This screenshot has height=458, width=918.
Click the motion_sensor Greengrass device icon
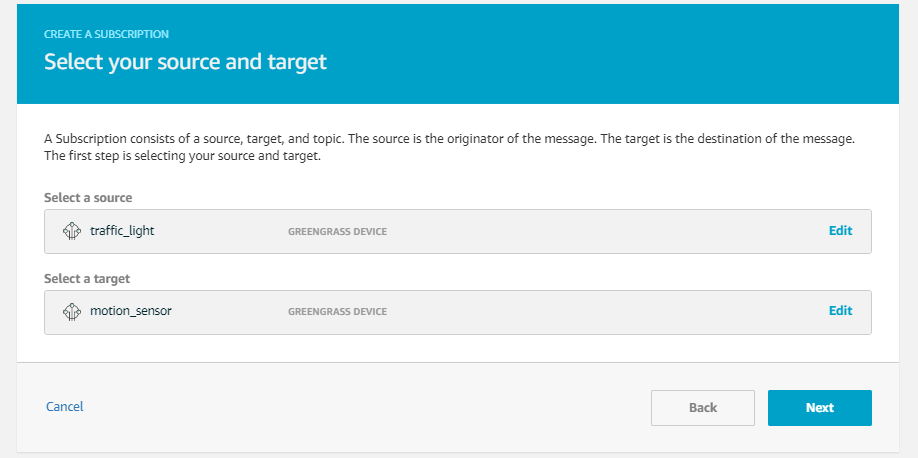click(x=71, y=312)
